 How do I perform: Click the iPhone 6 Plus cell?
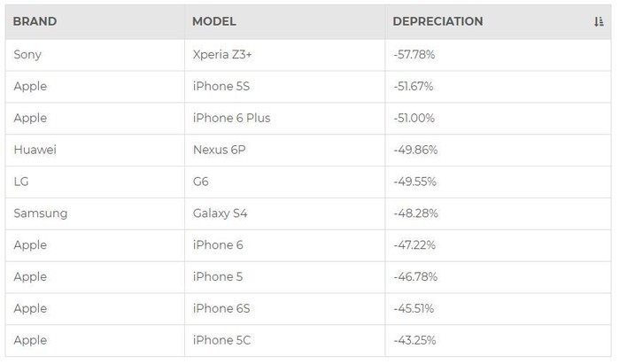pos(231,118)
